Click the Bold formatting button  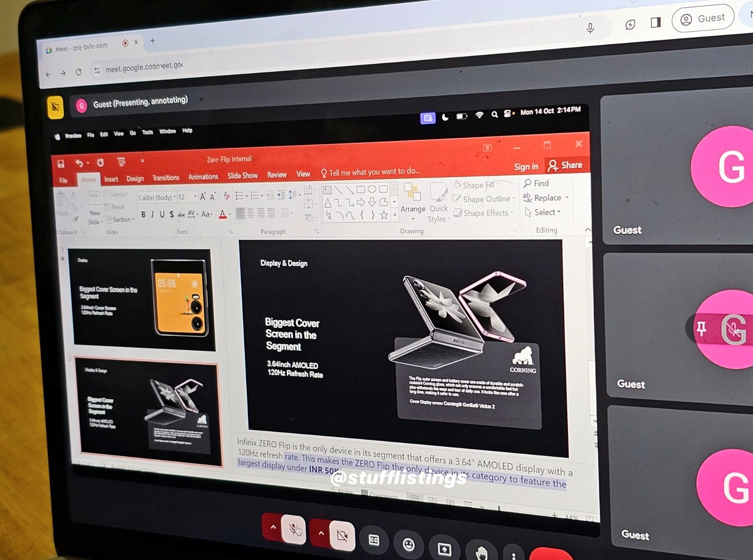click(x=144, y=215)
